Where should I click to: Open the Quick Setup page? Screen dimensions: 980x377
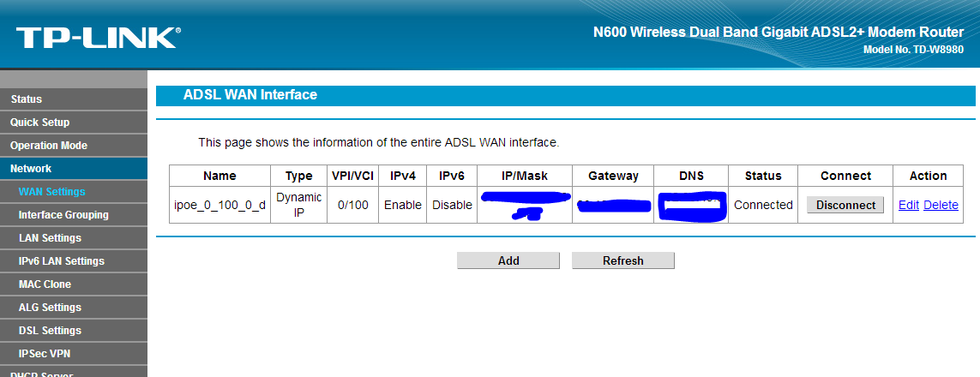point(74,123)
